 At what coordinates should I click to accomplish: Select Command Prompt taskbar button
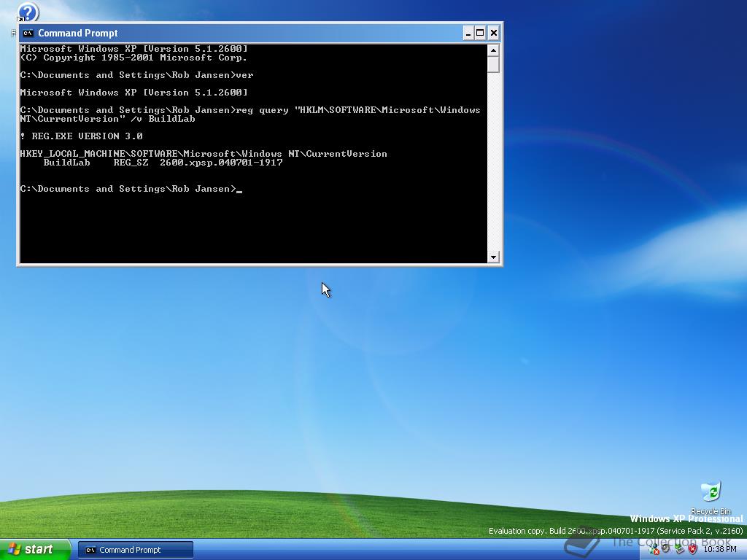point(136,550)
